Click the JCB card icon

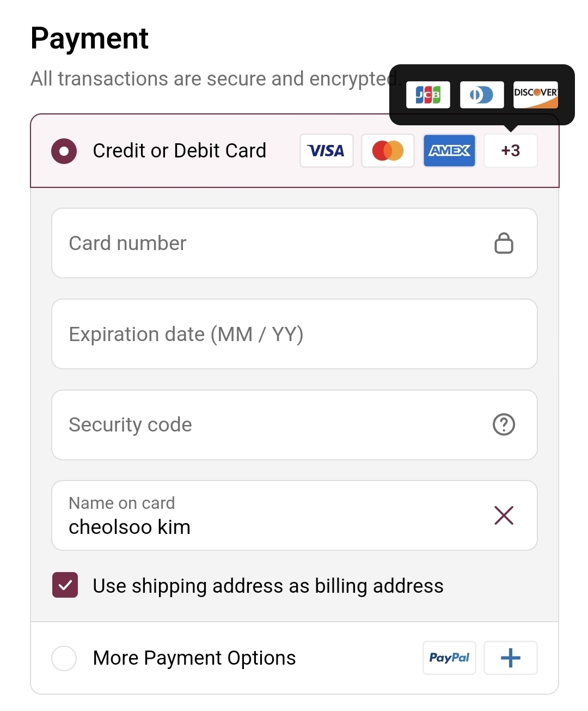click(x=428, y=95)
